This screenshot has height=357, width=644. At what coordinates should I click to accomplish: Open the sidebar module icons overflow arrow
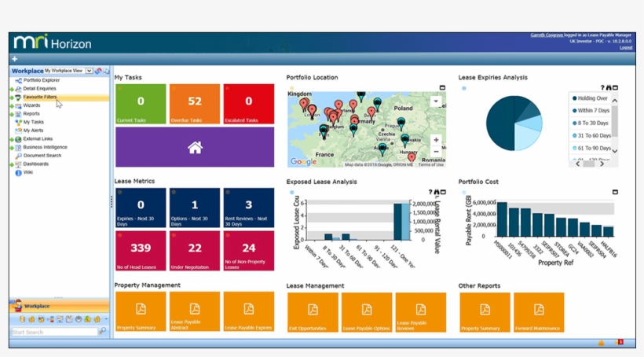[x=106, y=319]
